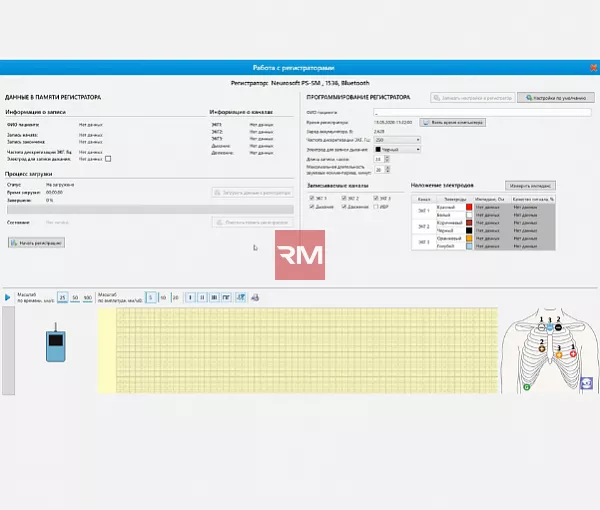Image resolution: width=600 pixels, height=510 pixels.
Task: Click the red electrode 1 marker on ribs
Action: [x=573, y=354]
